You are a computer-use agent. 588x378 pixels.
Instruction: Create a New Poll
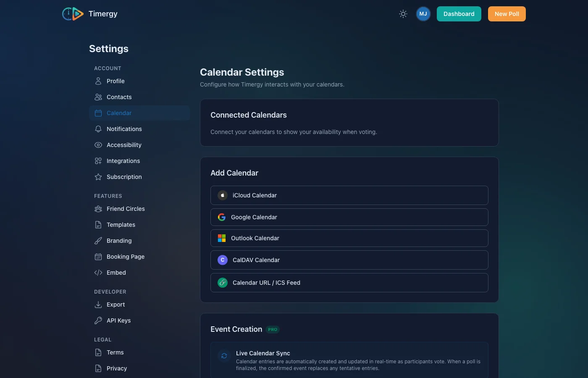tap(507, 14)
